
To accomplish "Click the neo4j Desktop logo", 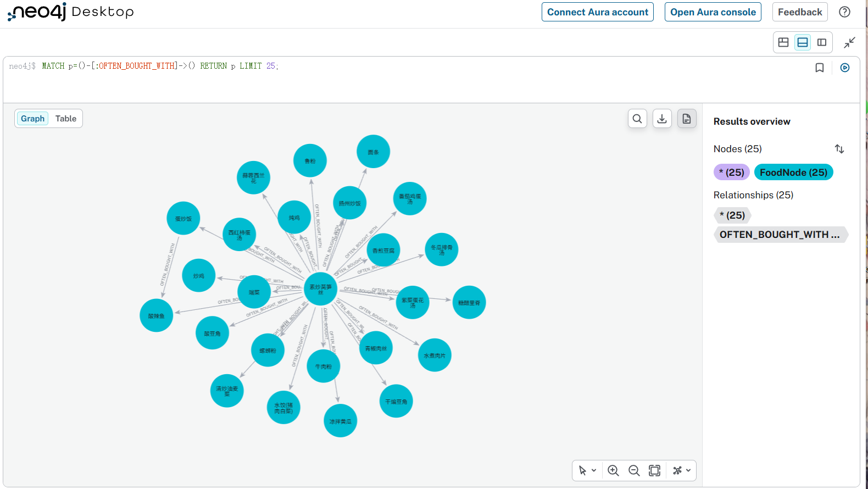I will [x=71, y=12].
